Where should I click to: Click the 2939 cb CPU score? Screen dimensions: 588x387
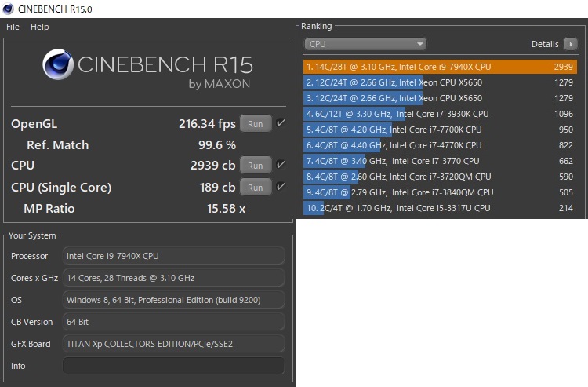[212, 165]
